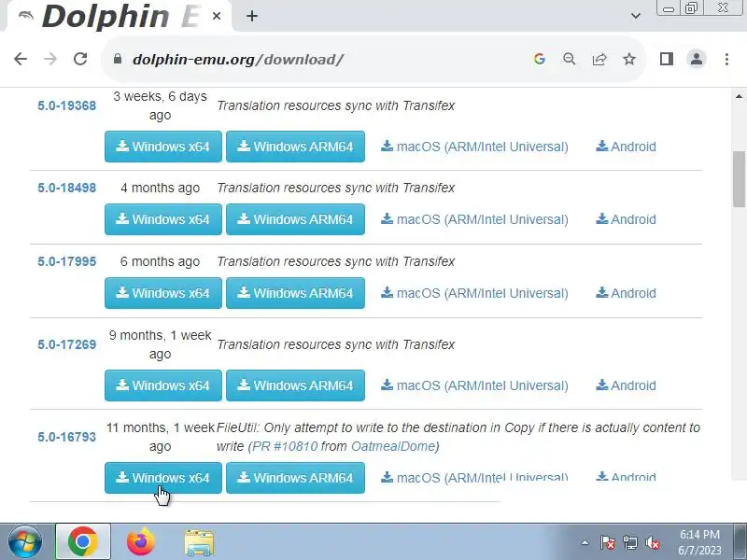Viewport: 747px width, 560px height.
Task: Click the disabled forward navigation arrow
Action: click(50, 59)
